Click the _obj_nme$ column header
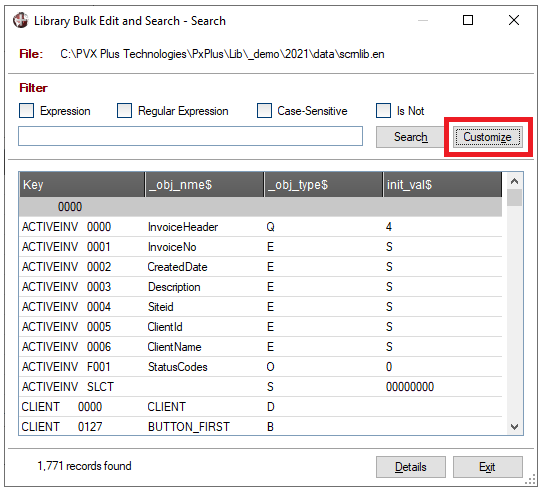Viewport: 543px width, 492px height. click(x=204, y=185)
